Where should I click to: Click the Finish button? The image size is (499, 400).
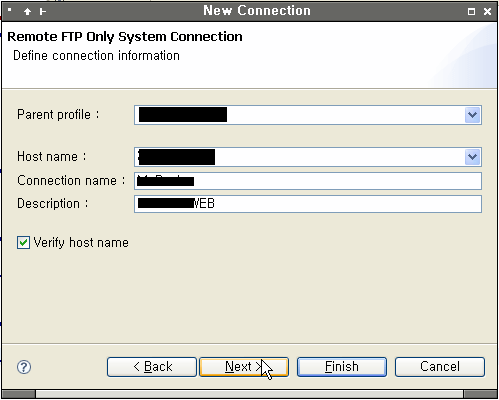(x=342, y=367)
